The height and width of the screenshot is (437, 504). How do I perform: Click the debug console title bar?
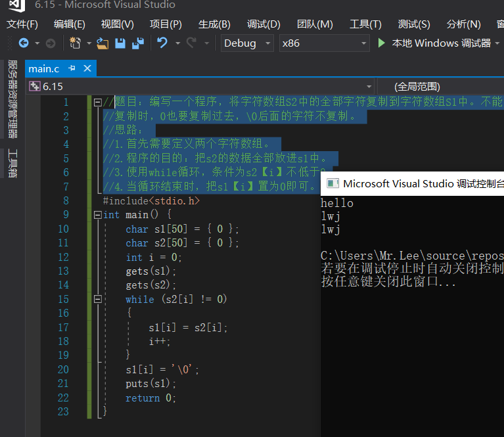click(413, 183)
